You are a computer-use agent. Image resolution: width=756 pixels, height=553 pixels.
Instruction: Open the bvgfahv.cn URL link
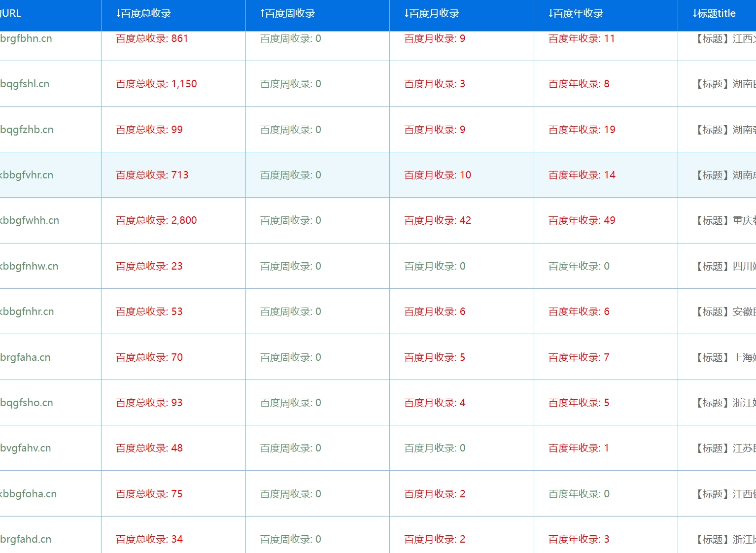(26, 448)
